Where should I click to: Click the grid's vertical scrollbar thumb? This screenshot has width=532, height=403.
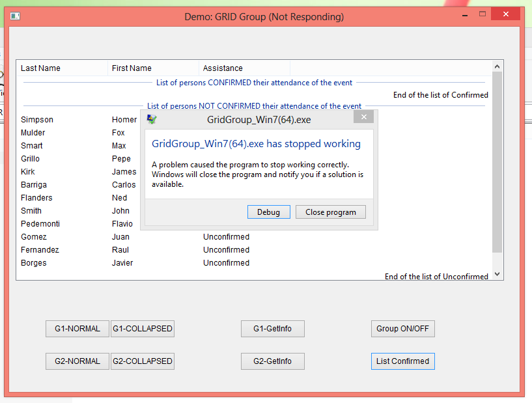(497, 162)
